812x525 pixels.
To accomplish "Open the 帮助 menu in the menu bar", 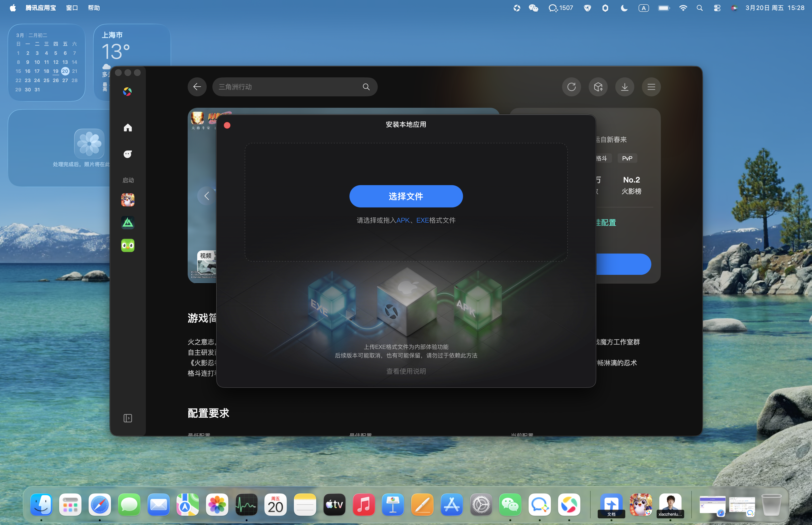I will point(94,8).
